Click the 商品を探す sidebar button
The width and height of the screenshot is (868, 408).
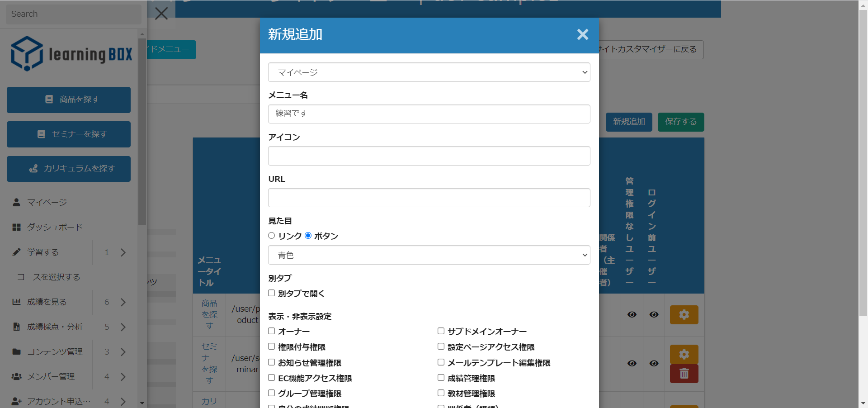point(69,100)
